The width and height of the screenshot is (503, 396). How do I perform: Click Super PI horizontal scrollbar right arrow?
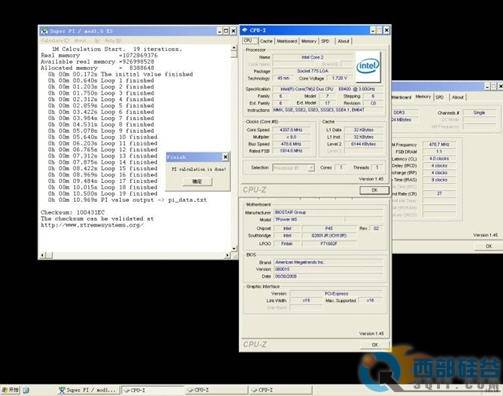coord(227,255)
